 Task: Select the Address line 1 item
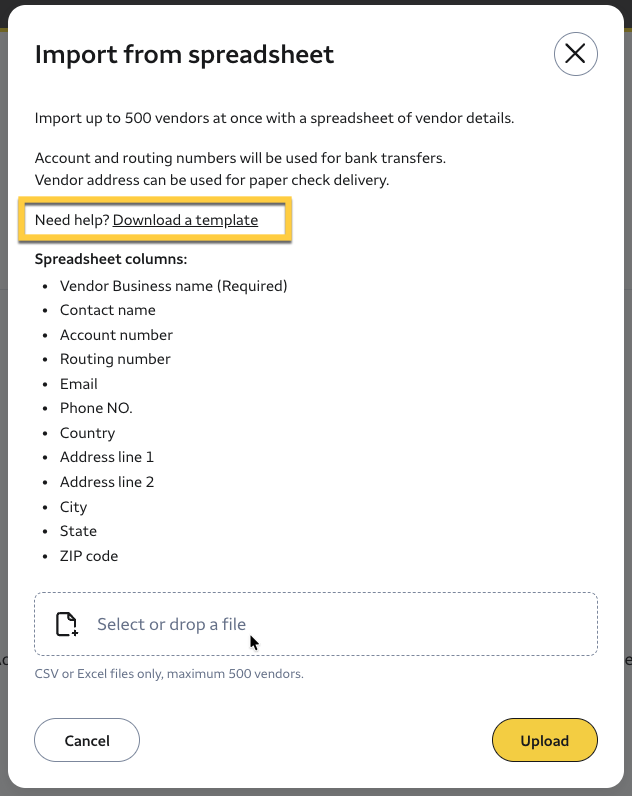(x=107, y=457)
